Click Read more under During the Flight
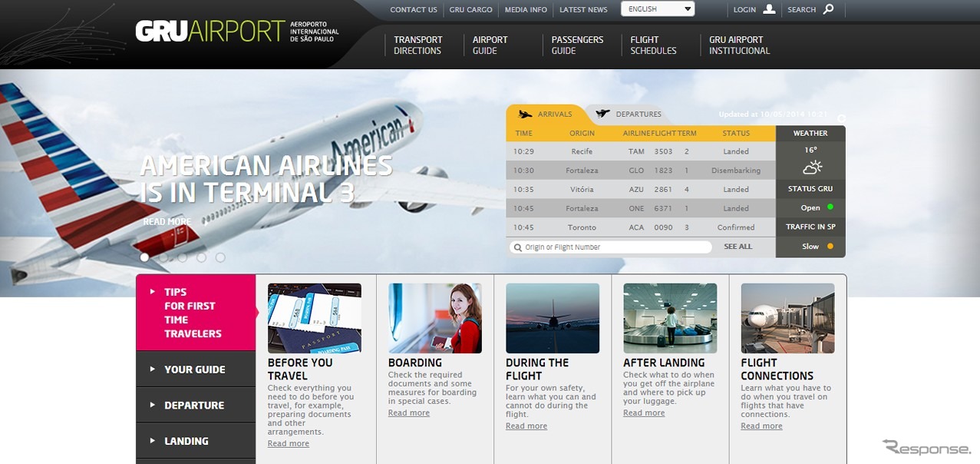The height and width of the screenshot is (464, 980). point(526,426)
